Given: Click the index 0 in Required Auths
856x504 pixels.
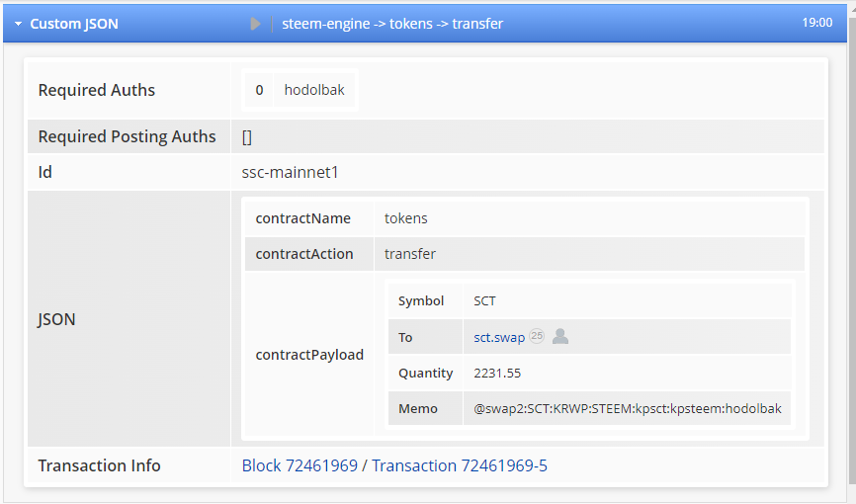Looking at the screenshot, I should [x=259, y=90].
